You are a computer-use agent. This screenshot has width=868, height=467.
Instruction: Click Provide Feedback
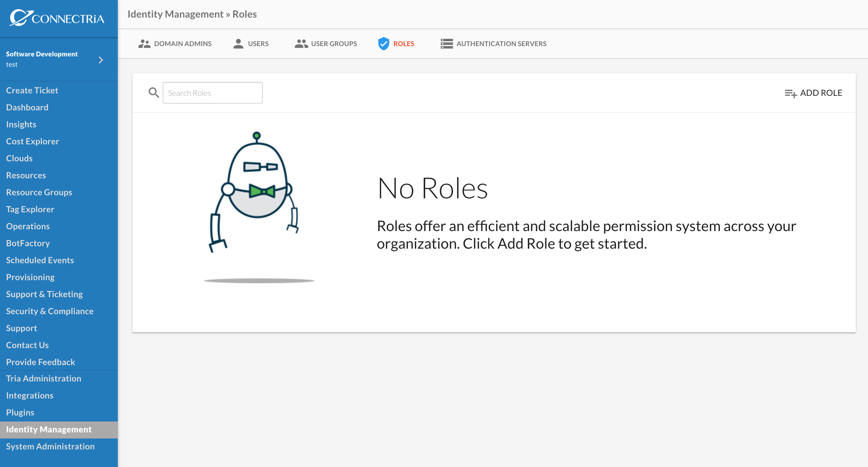point(40,362)
